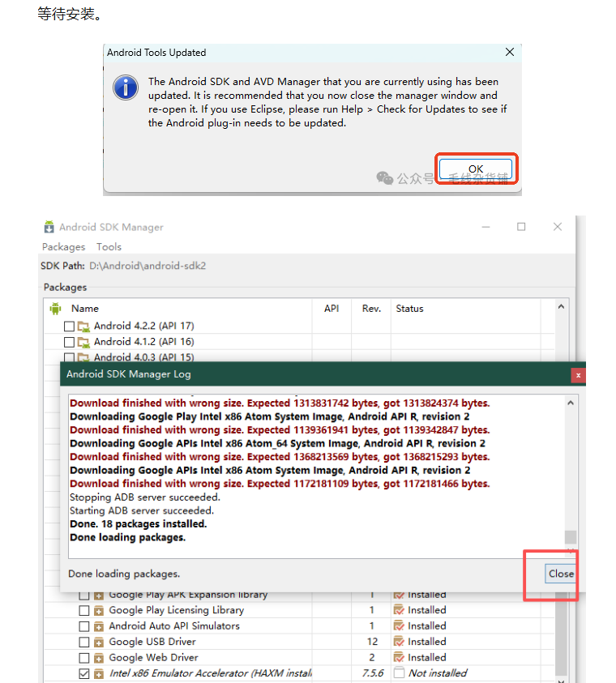Screen dimensions: 616x683
Task: Click Not installed status icon for Intel x86 Accelerator
Action: pos(399,673)
